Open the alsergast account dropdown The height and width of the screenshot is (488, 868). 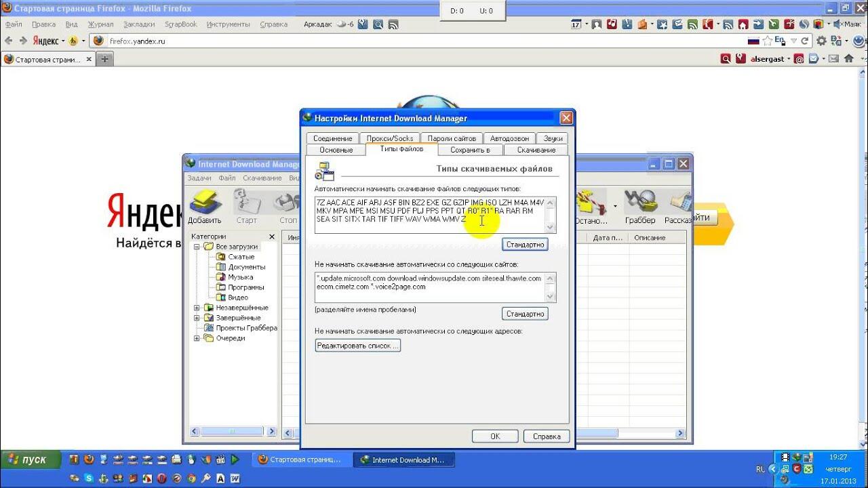789,60
